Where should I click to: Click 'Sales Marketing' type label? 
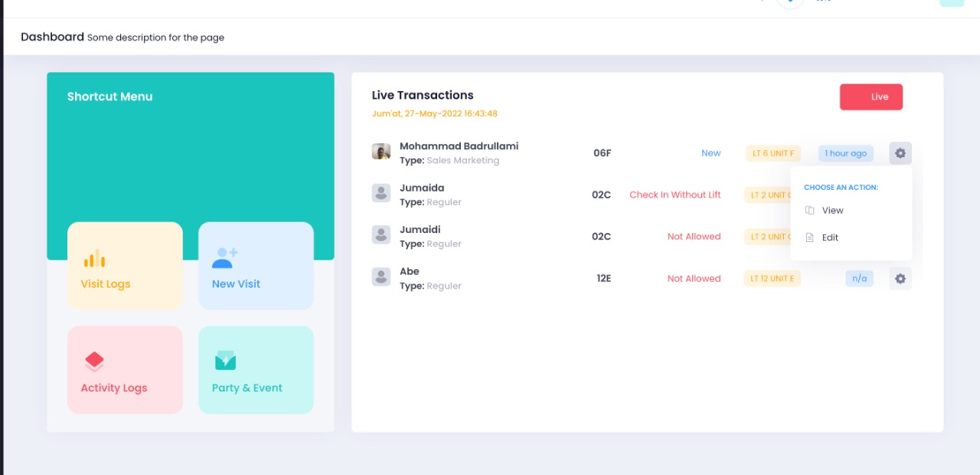coord(462,160)
